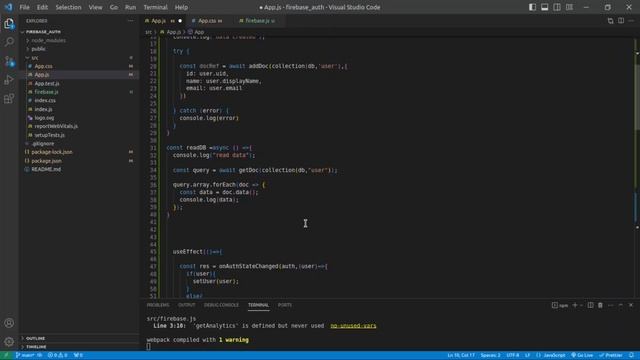Toggle the secondary side bar layout icon
Screen dimensions: 640x360
pos(557,7)
